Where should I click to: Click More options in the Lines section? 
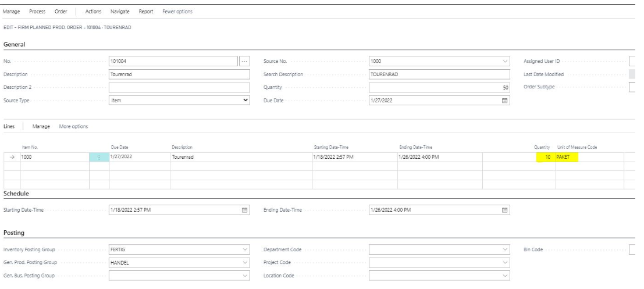(73, 126)
